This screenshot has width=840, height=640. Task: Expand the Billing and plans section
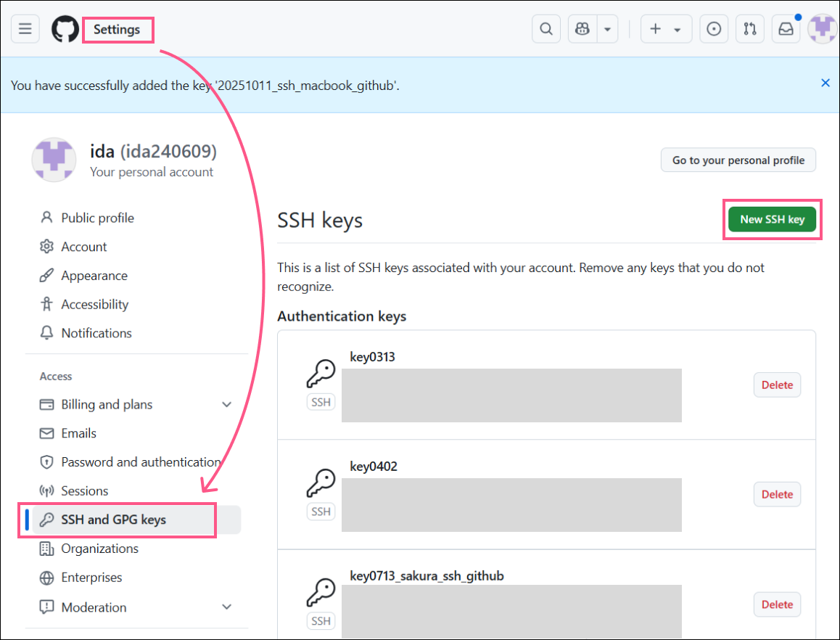coord(226,404)
